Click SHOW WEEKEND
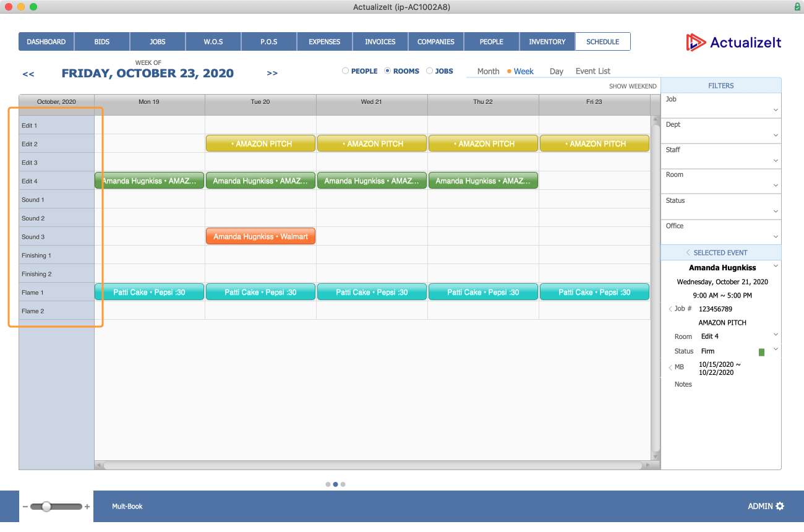Viewport: 804px width, 532px height. pyautogui.click(x=633, y=86)
